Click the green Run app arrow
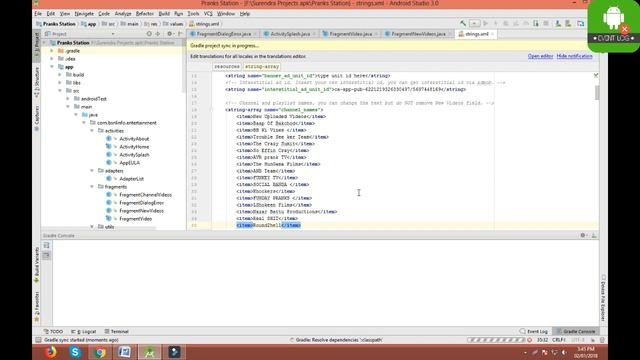This screenshot has height=360, width=640. 486,24
